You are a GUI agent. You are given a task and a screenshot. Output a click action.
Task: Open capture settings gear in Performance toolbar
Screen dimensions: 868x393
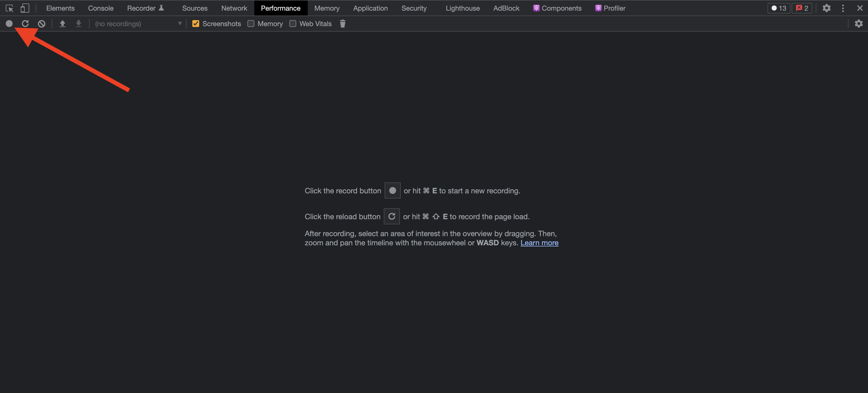coord(858,24)
